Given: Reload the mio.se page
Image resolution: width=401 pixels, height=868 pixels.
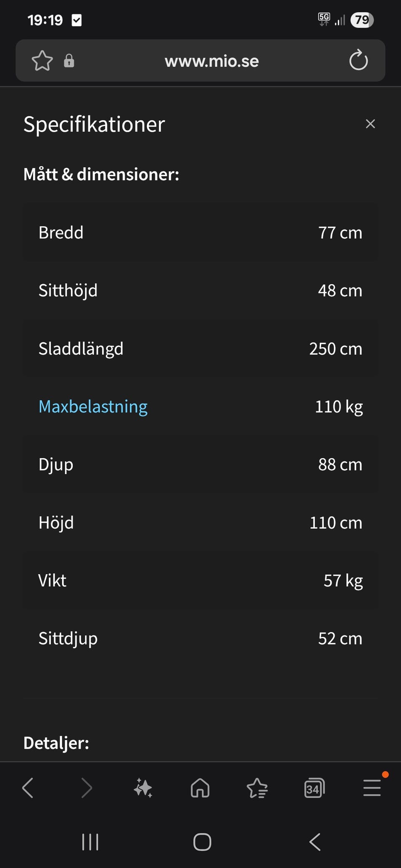Looking at the screenshot, I should (x=358, y=61).
